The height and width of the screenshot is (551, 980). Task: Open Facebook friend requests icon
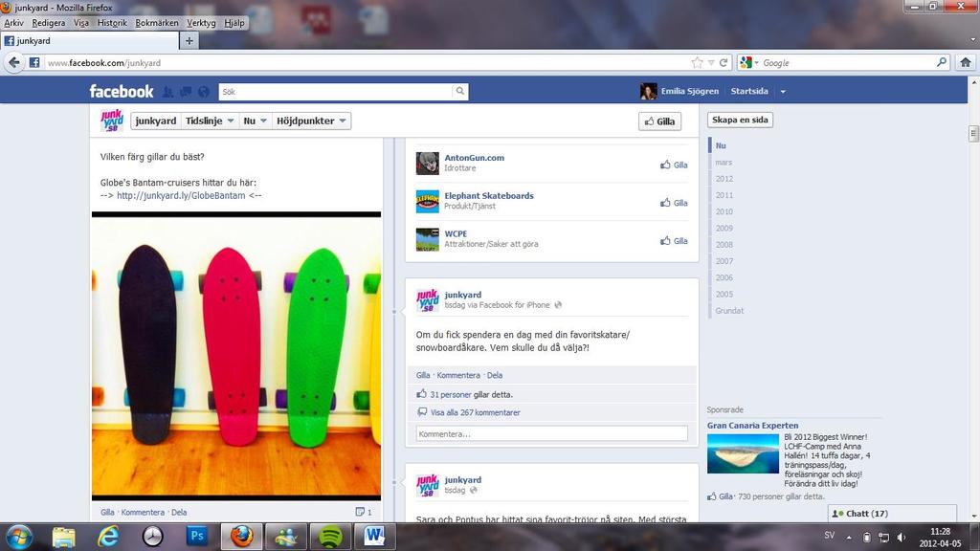coord(167,92)
